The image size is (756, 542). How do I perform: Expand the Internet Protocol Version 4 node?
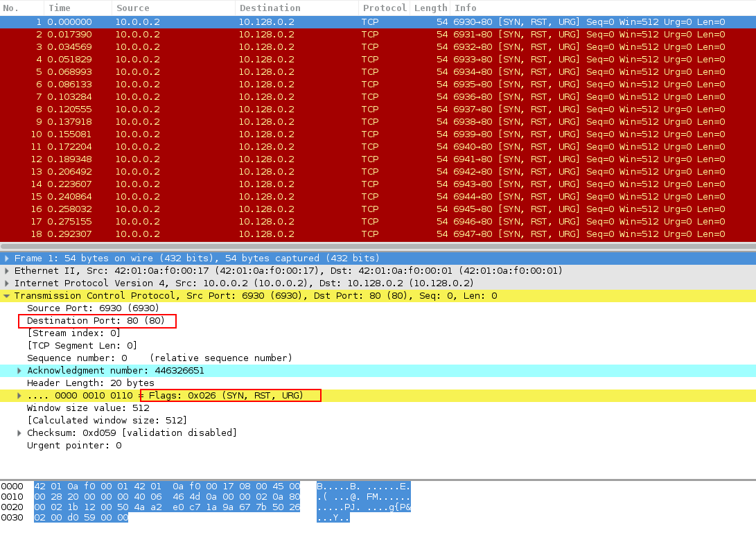pos(7,283)
